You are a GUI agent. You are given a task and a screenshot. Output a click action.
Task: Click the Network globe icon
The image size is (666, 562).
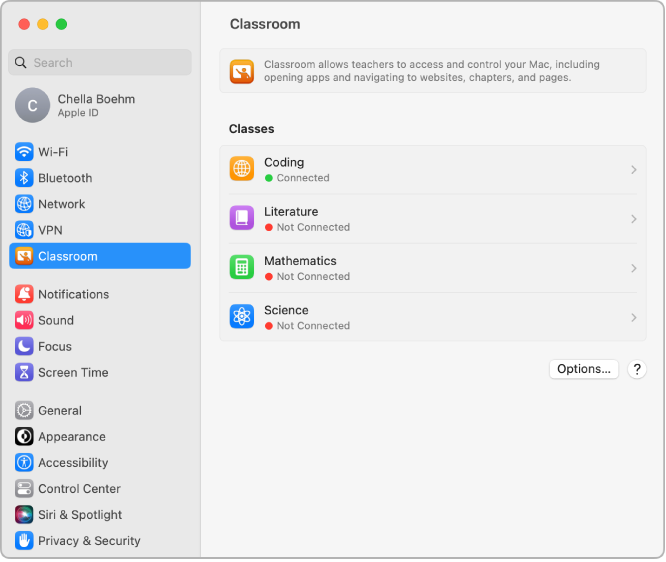pos(24,204)
